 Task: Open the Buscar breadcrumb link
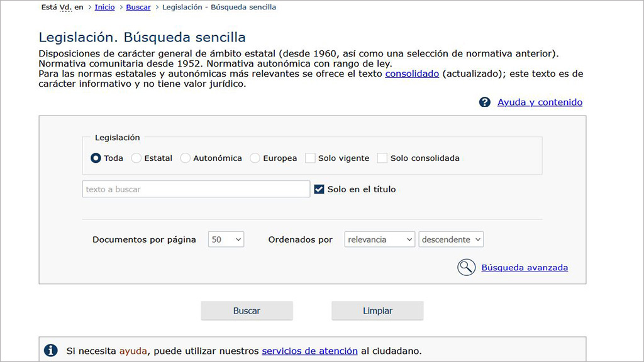(x=138, y=8)
